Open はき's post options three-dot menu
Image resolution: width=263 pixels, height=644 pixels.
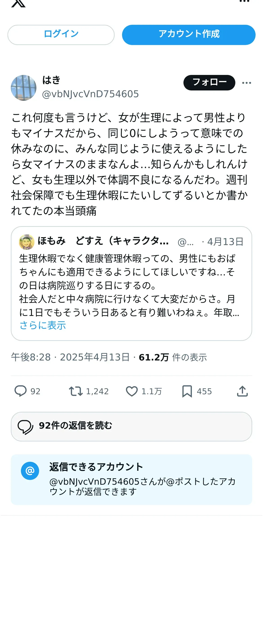pyautogui.click(x=247, y=83)
